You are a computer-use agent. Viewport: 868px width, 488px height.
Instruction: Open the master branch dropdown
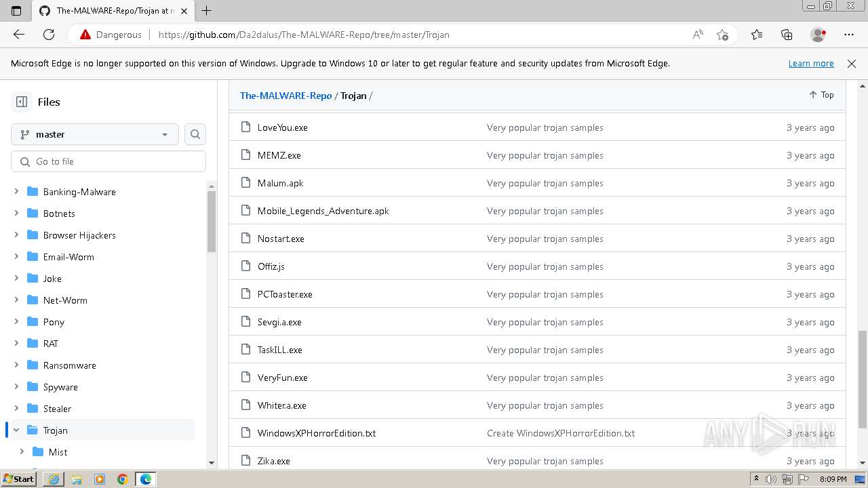coord(95,134)
